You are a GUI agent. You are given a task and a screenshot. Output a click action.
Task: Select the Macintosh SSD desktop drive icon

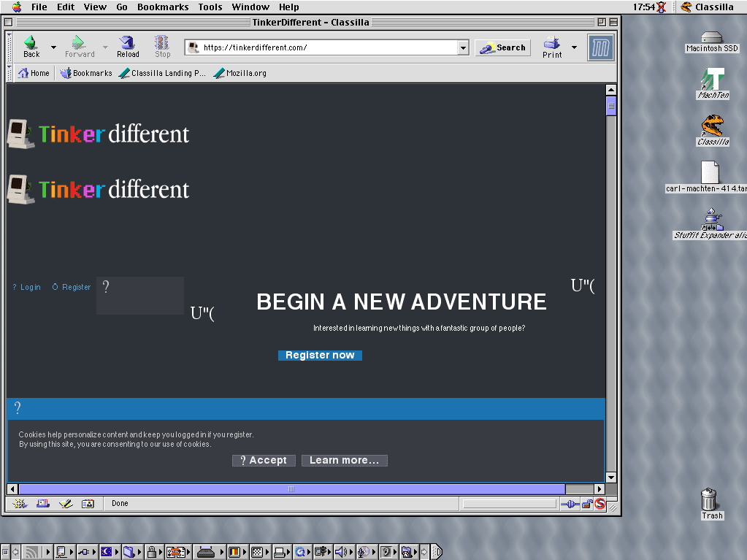712,42
